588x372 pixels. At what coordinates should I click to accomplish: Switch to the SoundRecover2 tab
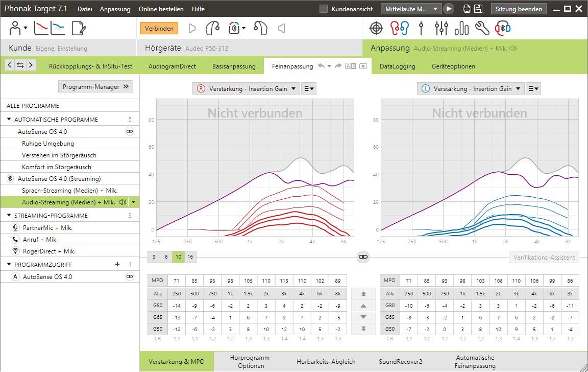point(400,362)
